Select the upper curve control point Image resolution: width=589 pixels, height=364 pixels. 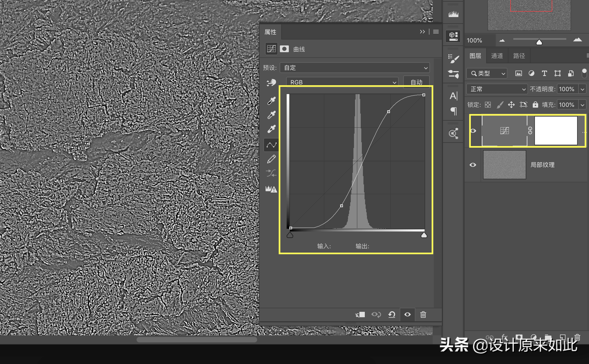coord(389,112)
